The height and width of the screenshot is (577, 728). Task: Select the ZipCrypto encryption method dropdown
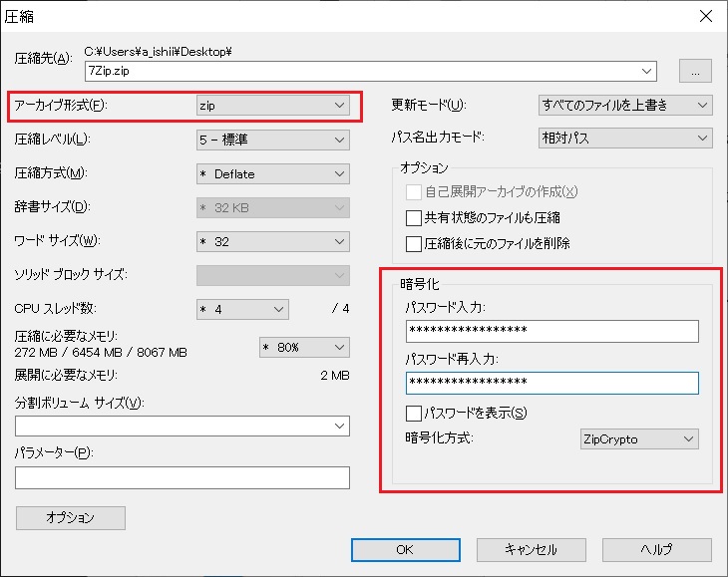[638, 438]
